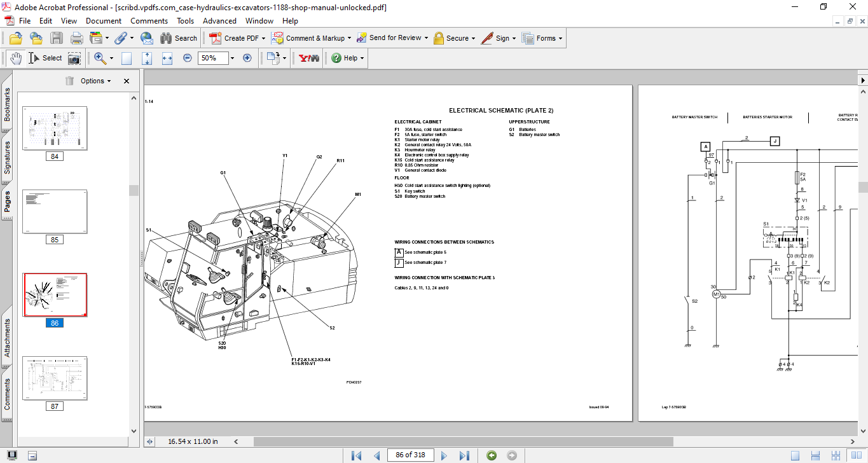Viewport: 868px width, 463px height.
Task: Click the Yahoo search toolbar icon
Action: [309, 58]
